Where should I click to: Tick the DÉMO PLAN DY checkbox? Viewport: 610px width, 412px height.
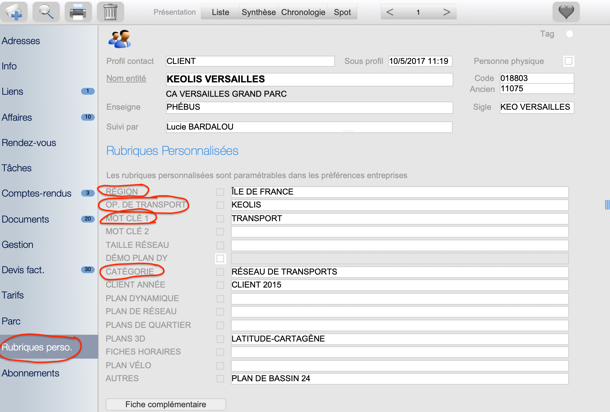[220, 258]
